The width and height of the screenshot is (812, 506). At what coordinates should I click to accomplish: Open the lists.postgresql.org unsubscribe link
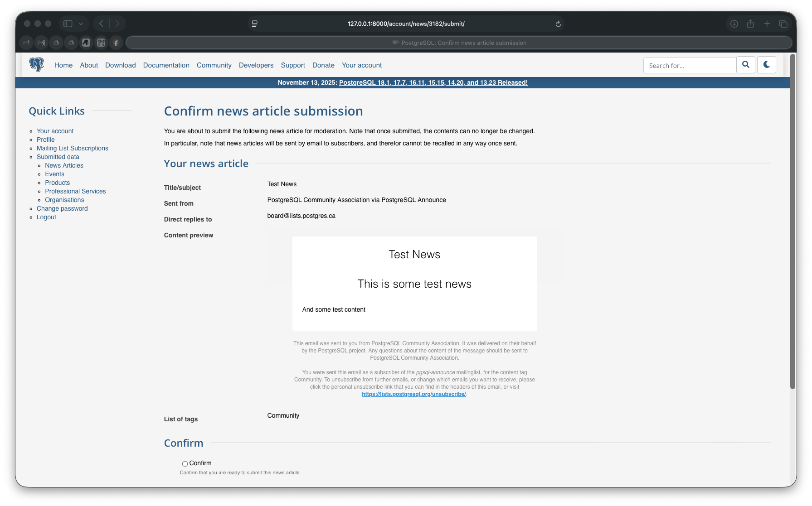coord(413,394)
